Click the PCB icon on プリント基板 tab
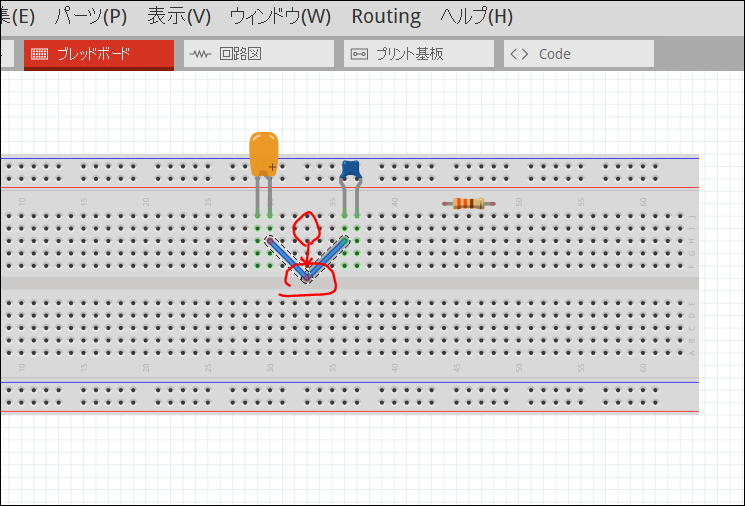This screenshot has width=745, height=506. pyautogui.click(x=359, y=54)
